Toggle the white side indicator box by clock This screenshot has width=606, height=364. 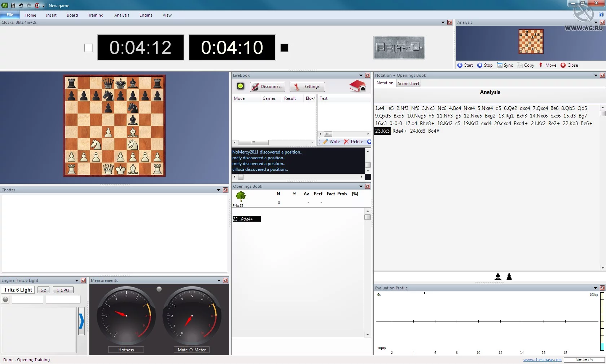coord(88,48)
